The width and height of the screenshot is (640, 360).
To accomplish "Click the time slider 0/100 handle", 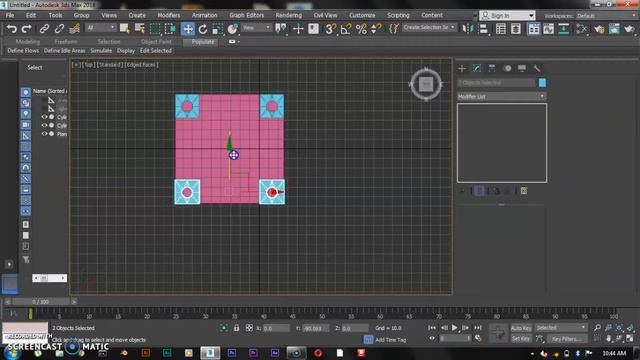I will click(41, 302).
